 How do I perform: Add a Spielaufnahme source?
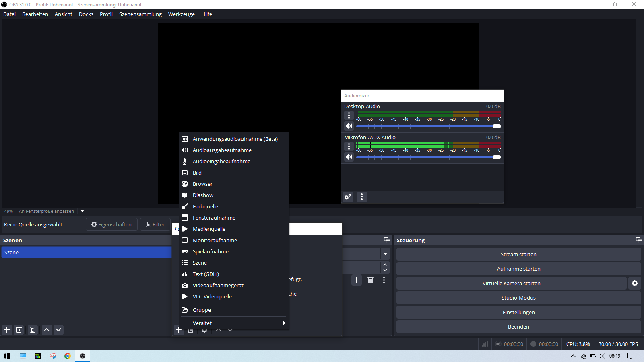[233, 251]
